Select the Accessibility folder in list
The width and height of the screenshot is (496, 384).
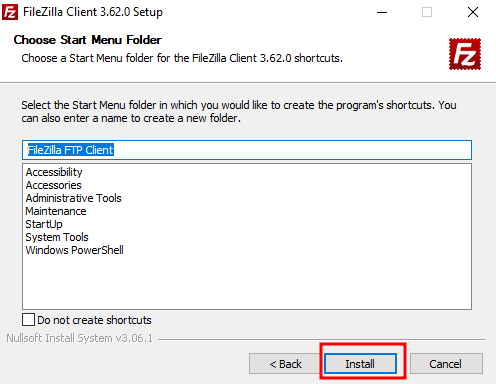[54, 172]
